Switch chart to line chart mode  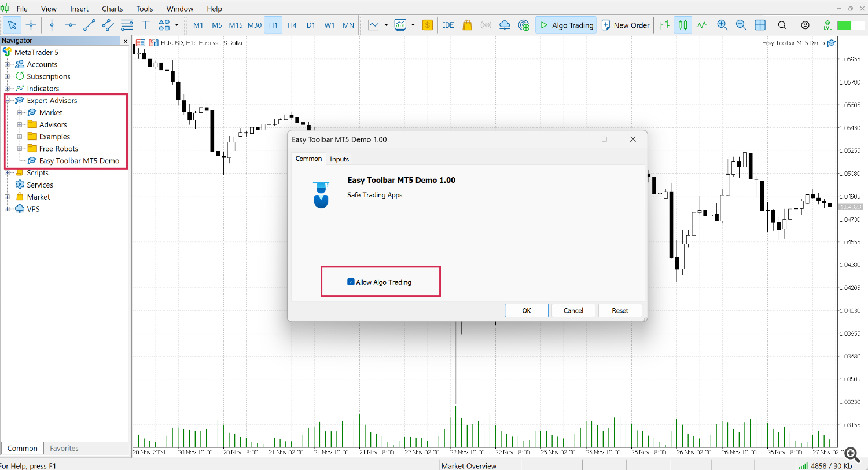click(x=701, y=25)
